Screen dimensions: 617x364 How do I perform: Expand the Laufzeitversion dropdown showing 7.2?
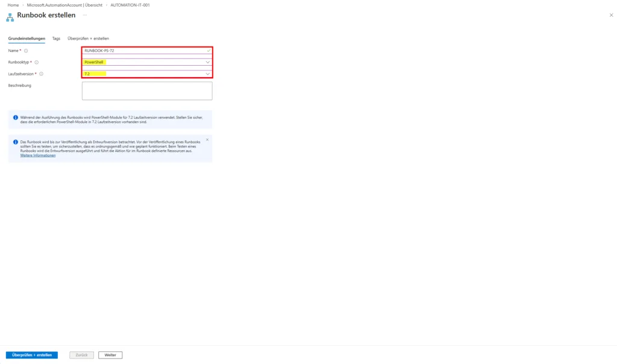(147, 74)
